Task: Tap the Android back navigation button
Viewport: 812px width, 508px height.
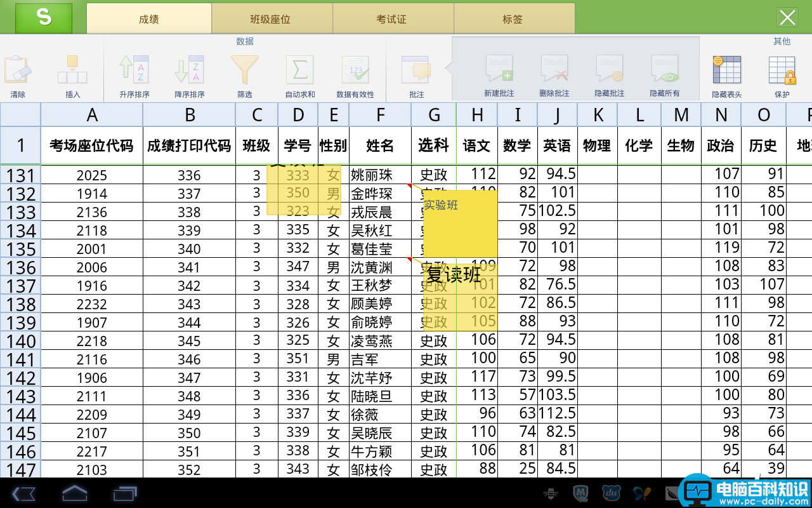Action: (x=23, y=493)
